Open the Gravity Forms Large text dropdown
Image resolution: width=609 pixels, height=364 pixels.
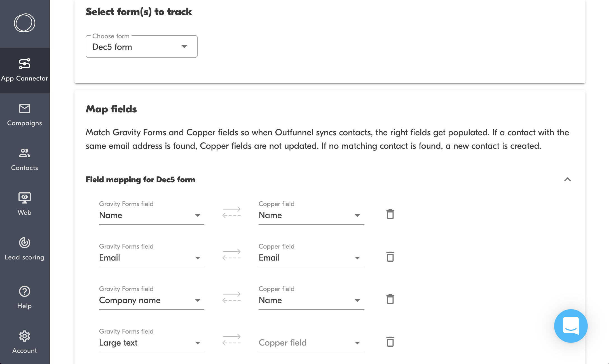click(151, 343)
